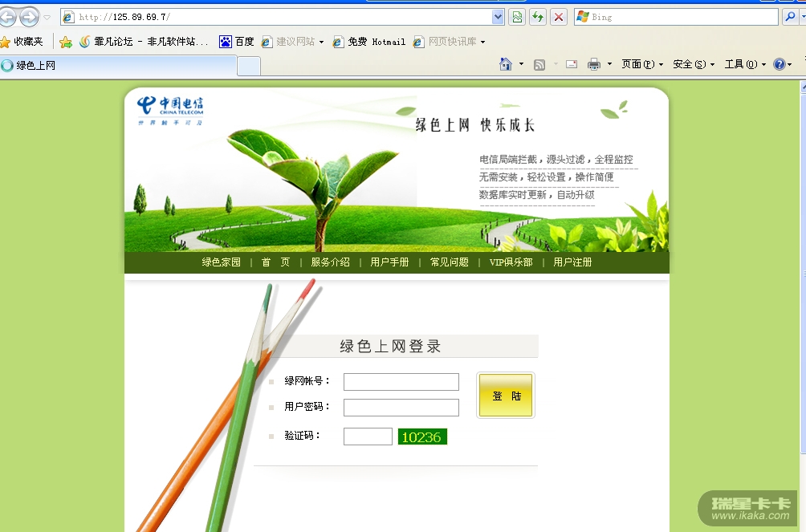Click the RSS feeds icon
Screen dimensions: 806x532
539,65
